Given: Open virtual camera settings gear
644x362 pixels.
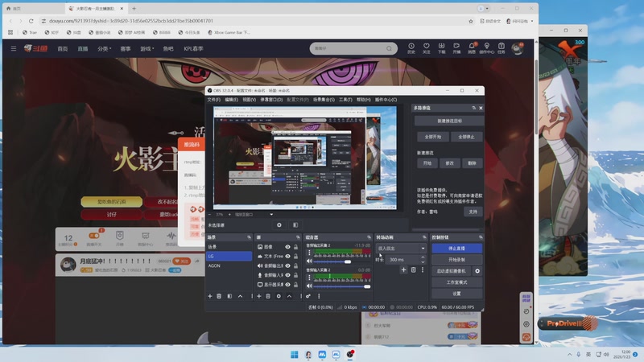Looking at the screenshot, I should [x=477, y=271].
